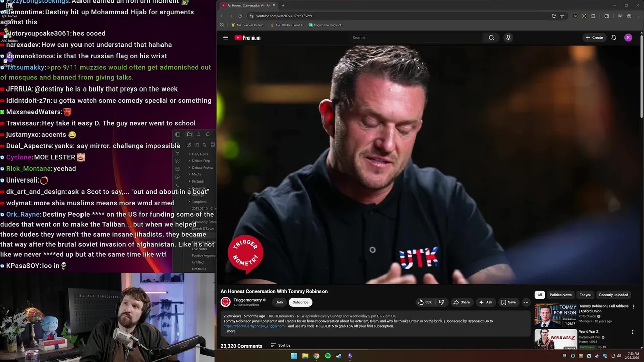The height and width of the screenshot is (362, 644).
Task: Open Chrome three-dot menu
Action: pyautogui.click(x=637, y=16)
